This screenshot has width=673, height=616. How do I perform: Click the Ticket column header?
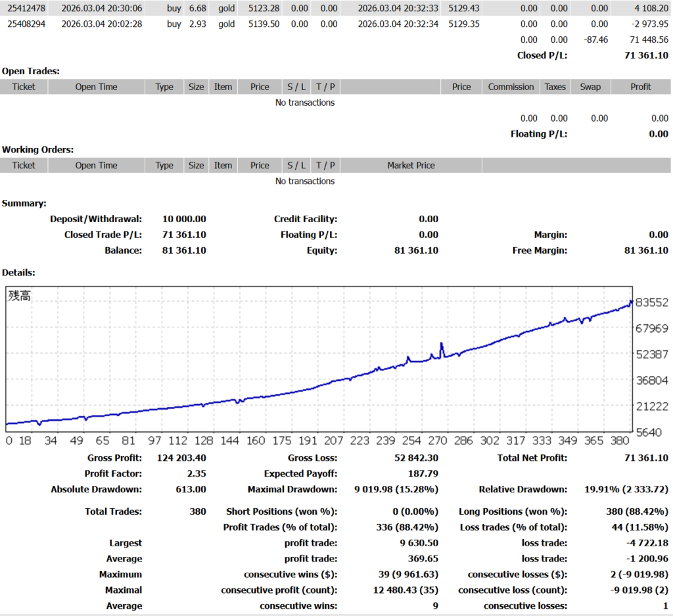tap(24, 86)
